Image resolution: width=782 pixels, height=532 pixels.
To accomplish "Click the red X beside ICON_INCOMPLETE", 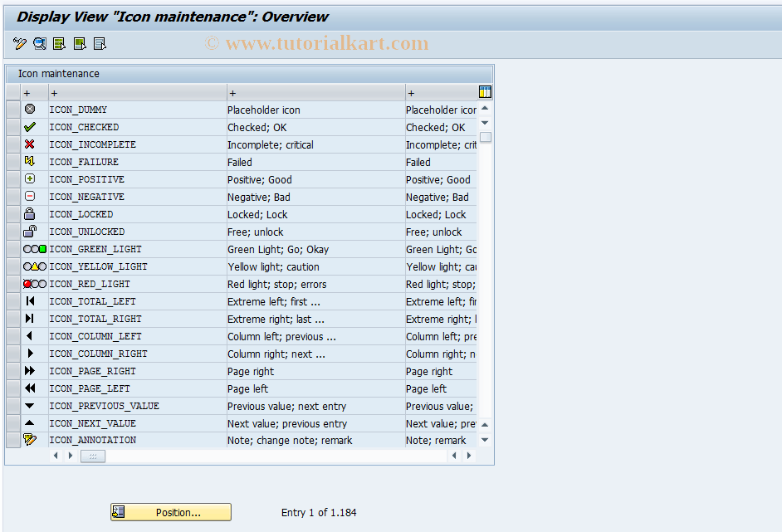I will point(32,144).
